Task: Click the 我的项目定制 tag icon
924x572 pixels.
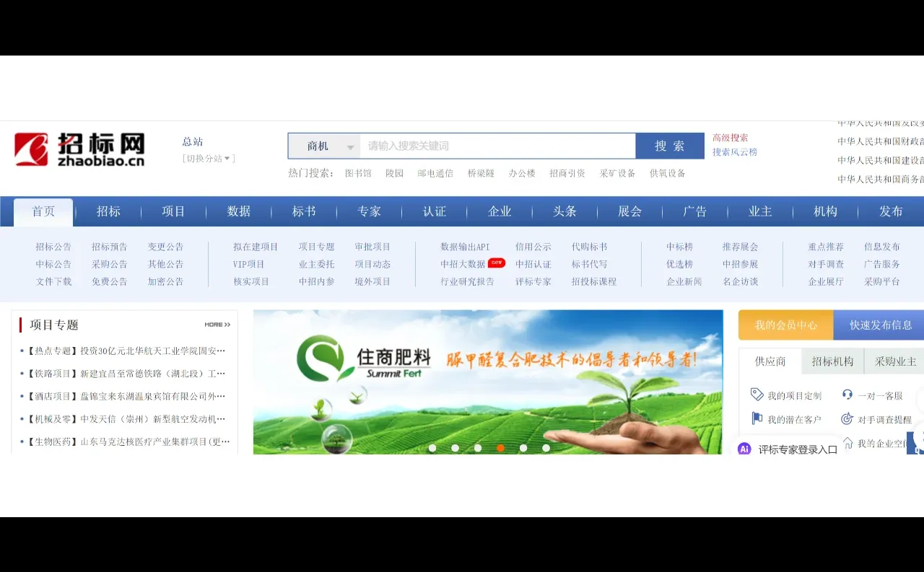Action: tap(757, 395)
